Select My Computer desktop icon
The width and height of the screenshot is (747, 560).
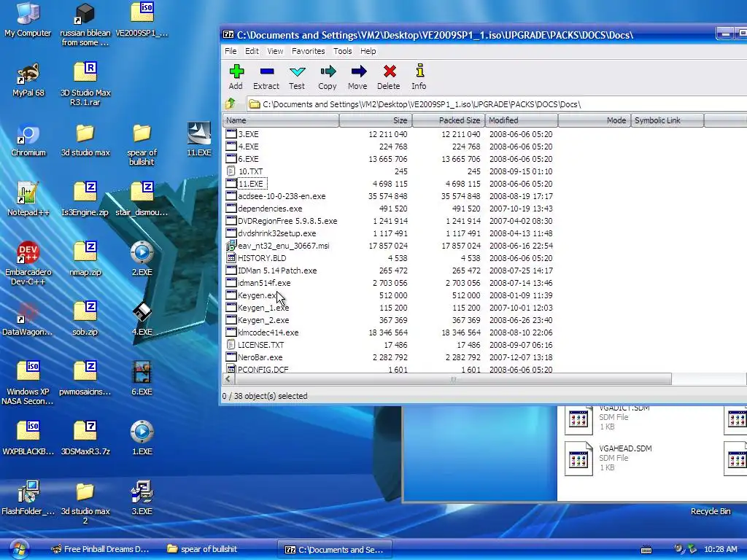(28, 20)
